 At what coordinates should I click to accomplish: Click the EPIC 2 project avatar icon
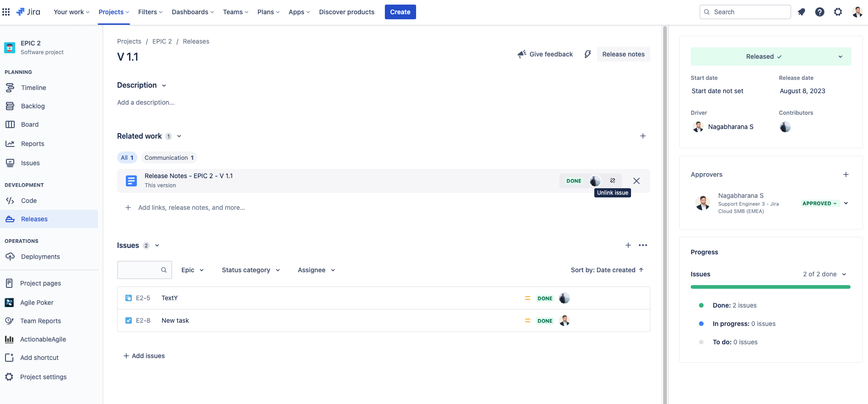point(10,47)
